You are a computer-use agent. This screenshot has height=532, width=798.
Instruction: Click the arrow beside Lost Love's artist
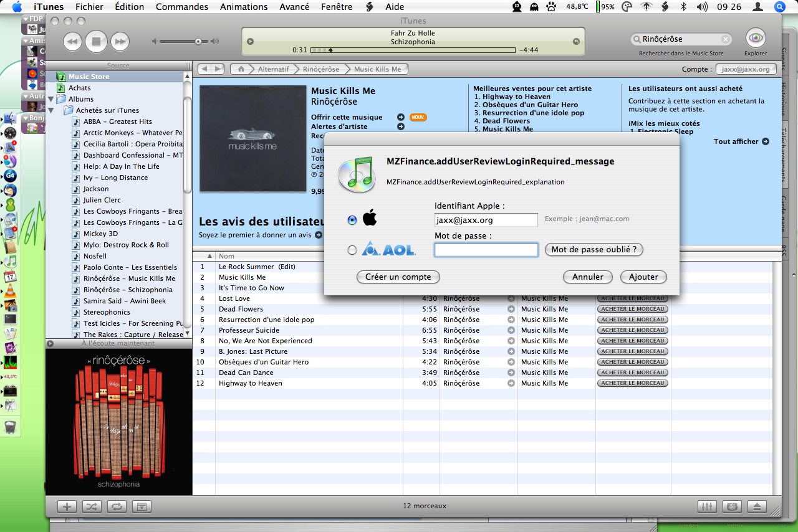(511, 298)
